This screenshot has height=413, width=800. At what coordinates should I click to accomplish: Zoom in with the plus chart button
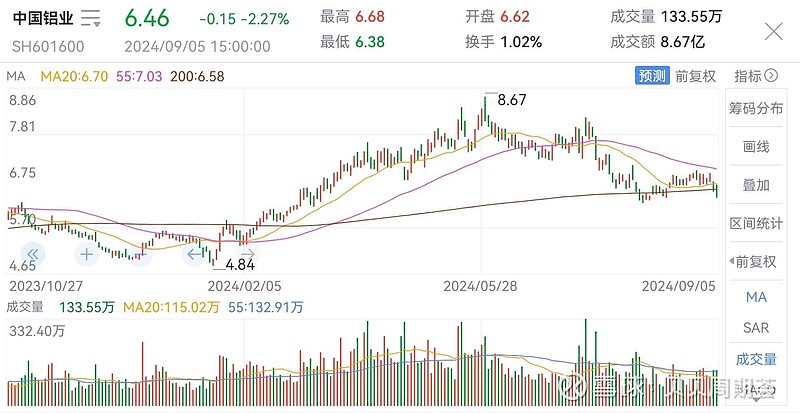click(87, 254)
